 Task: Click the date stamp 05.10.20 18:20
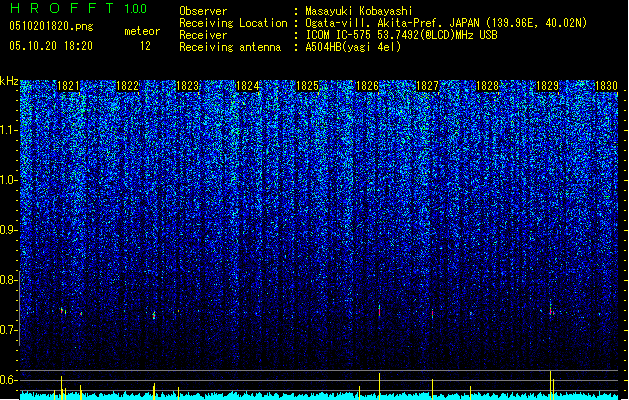coord(51,46)
